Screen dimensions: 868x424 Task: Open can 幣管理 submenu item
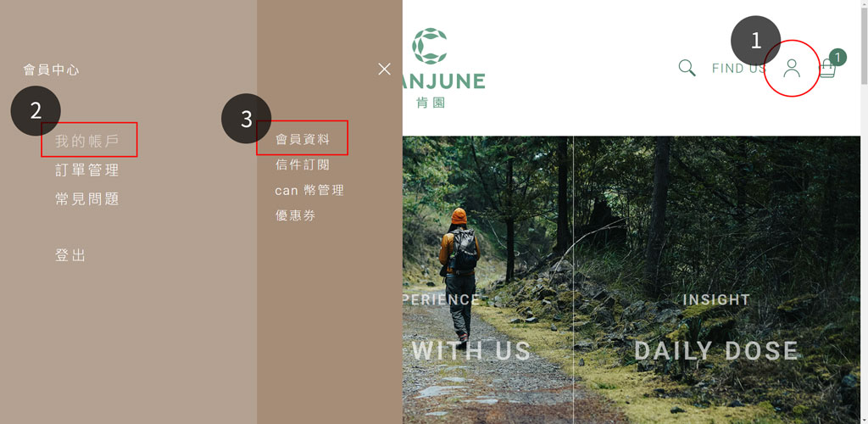point(309,190)
